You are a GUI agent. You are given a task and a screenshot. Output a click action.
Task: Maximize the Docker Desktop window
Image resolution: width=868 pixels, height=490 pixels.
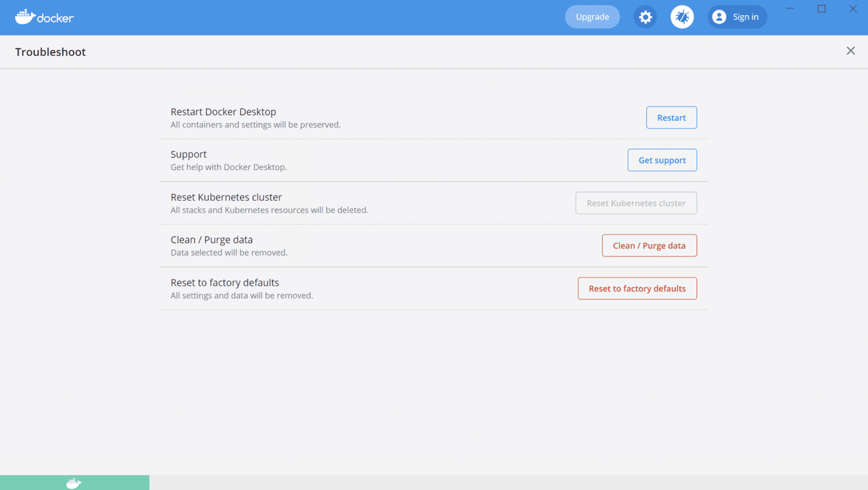[821, 9]
